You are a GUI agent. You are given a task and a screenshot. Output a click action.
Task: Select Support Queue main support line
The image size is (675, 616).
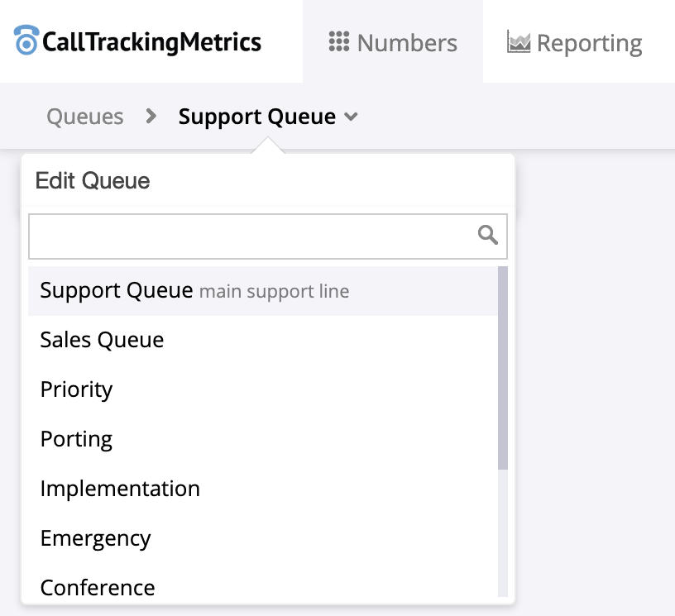(x=194, y=291)
